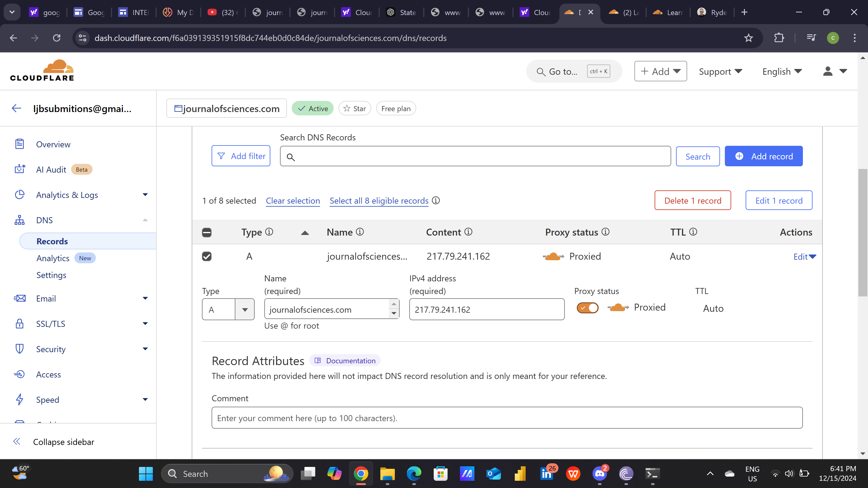This screenshot has width=868, height=488.
Task: Click the info icon next to Proxy status header
Action: click(x=605, y=232)
